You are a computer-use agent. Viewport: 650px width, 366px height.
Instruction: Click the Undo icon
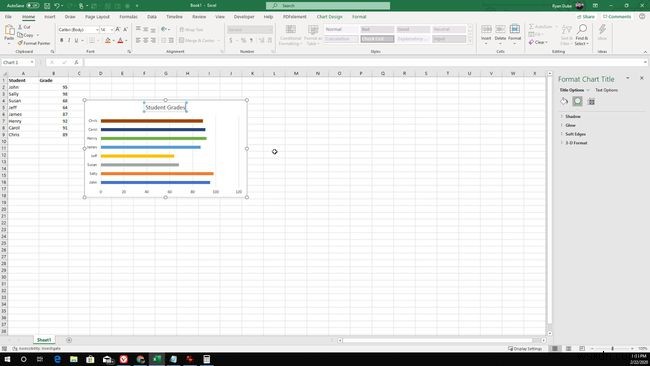point(57,5)
